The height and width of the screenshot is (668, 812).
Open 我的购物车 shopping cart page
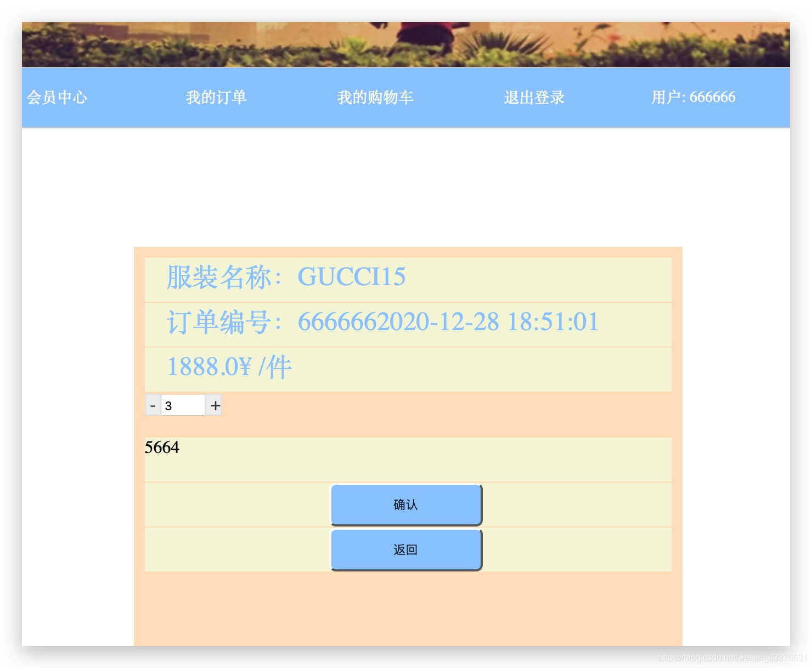375,98
